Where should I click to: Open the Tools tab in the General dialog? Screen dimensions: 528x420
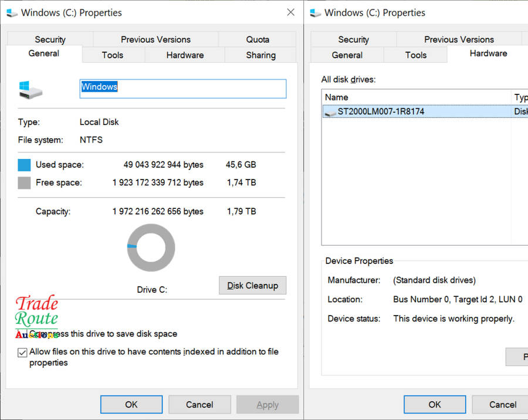[x=112, y=55]
